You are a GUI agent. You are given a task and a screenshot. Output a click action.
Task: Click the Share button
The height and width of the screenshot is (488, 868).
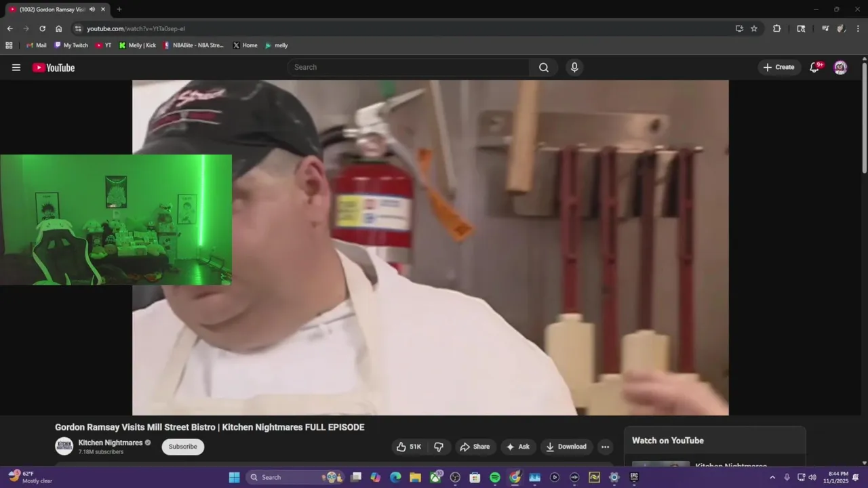tap(475, 447)
